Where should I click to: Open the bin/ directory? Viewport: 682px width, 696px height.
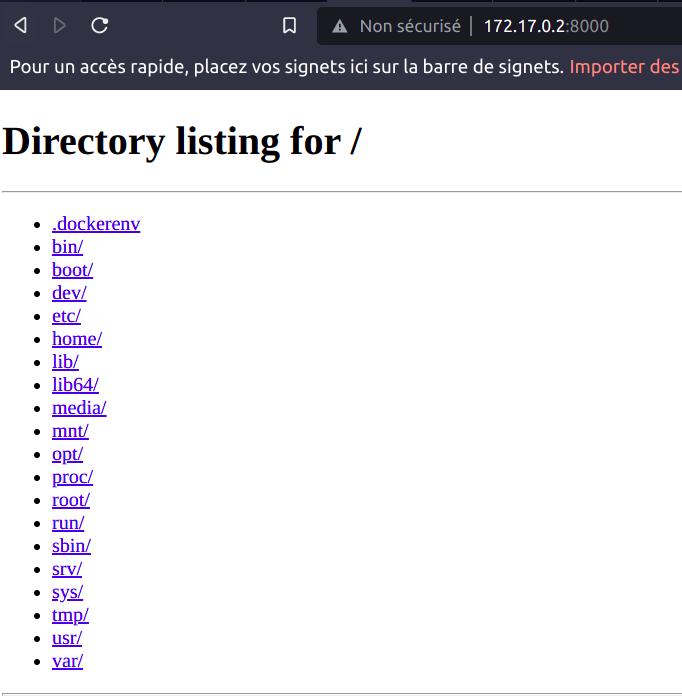click(x=67, y=247)
